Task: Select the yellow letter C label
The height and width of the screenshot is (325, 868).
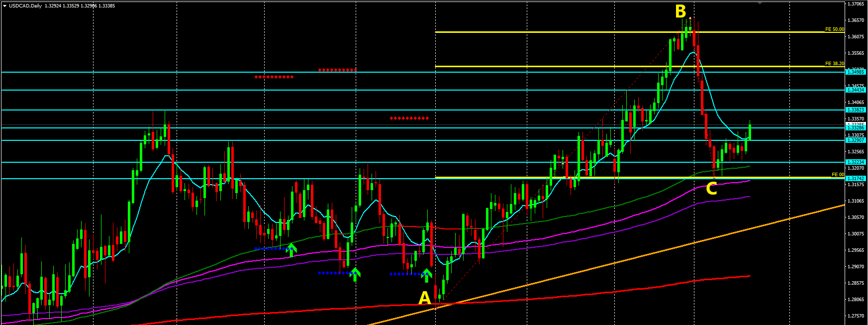Action: pyautogui.click(x=711, y=189)
